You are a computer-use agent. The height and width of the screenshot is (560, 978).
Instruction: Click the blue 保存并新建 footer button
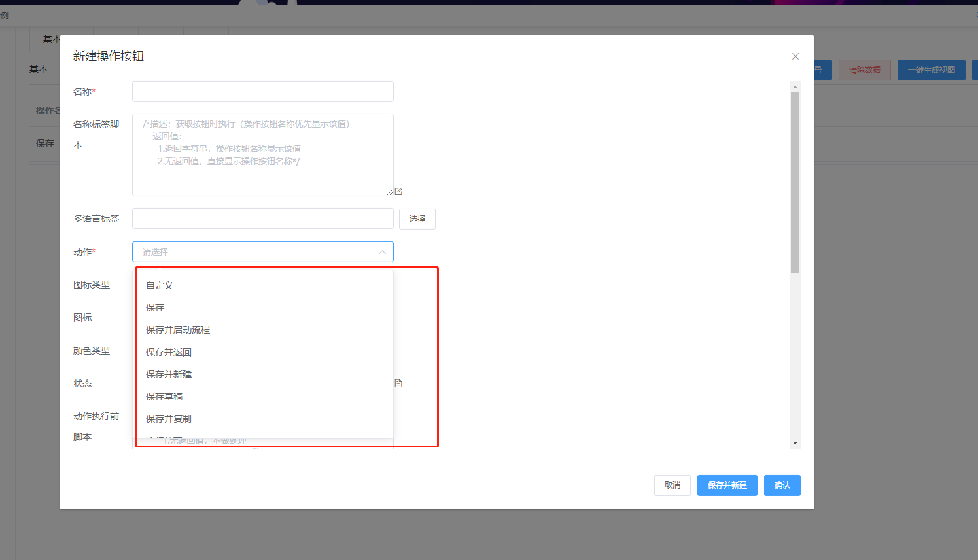point(727,485)
